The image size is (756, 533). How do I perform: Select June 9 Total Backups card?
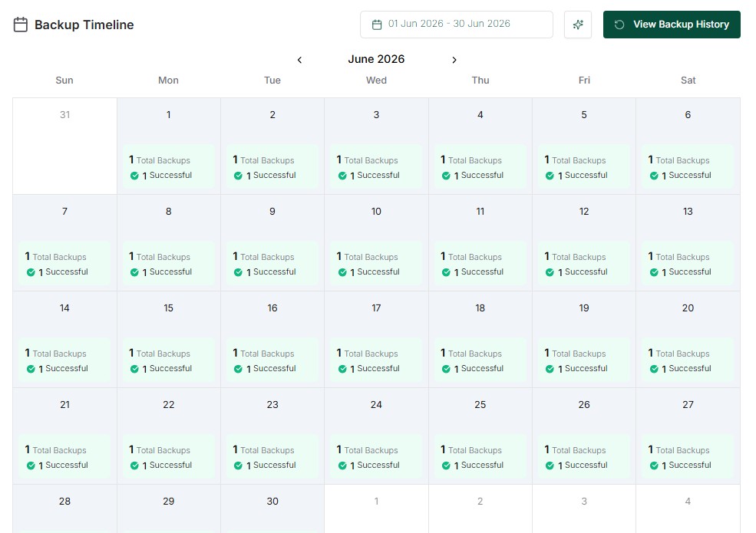pyautogui.click(x=272, y=264)
